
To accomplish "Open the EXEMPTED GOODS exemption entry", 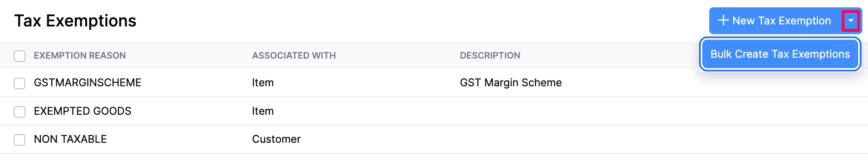I will [83, 111].
